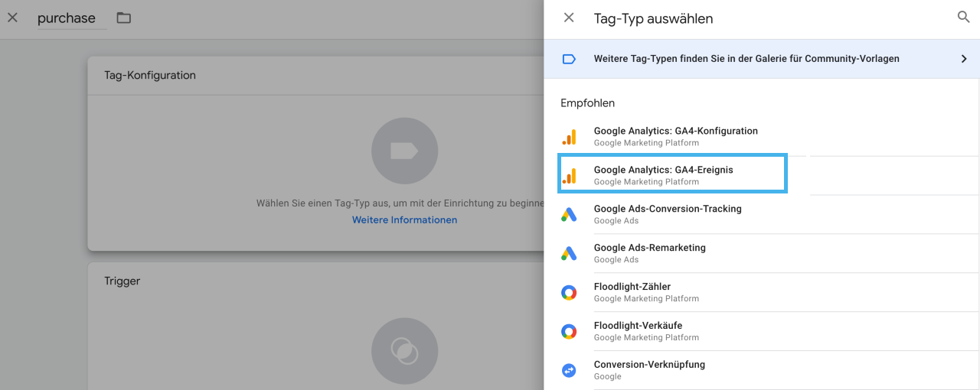The image size is (980, 390).
Task: Click the Empfohlen section label
Action: 588,102
